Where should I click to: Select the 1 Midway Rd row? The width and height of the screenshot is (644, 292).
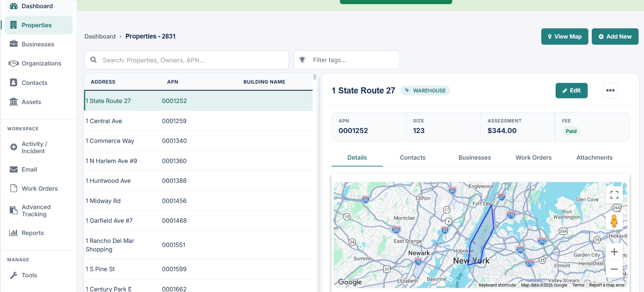(198, 201)
